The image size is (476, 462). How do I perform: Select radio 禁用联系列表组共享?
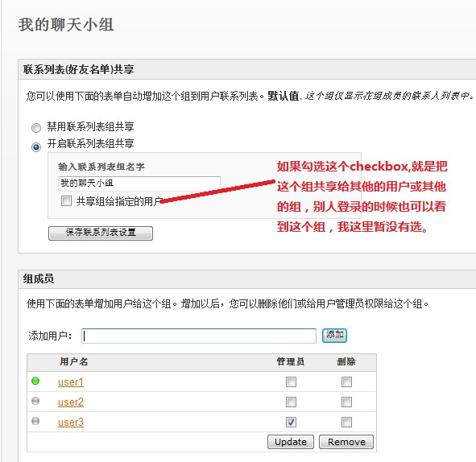coord(36,128)
